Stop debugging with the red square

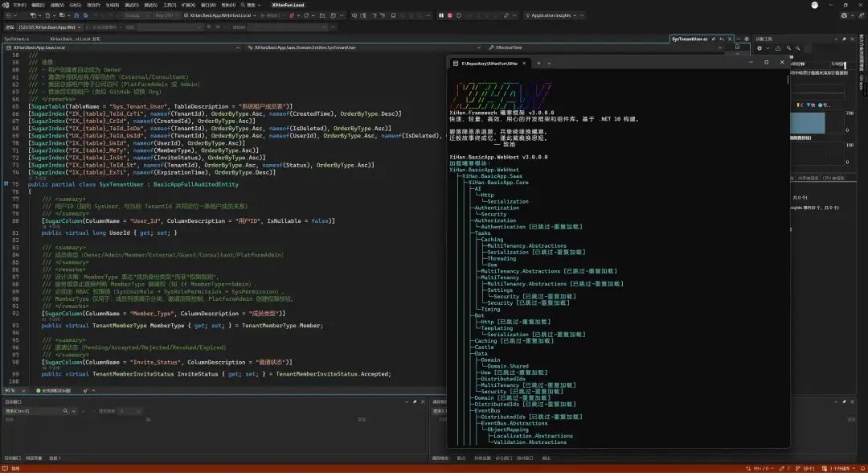tap(449, 15)
